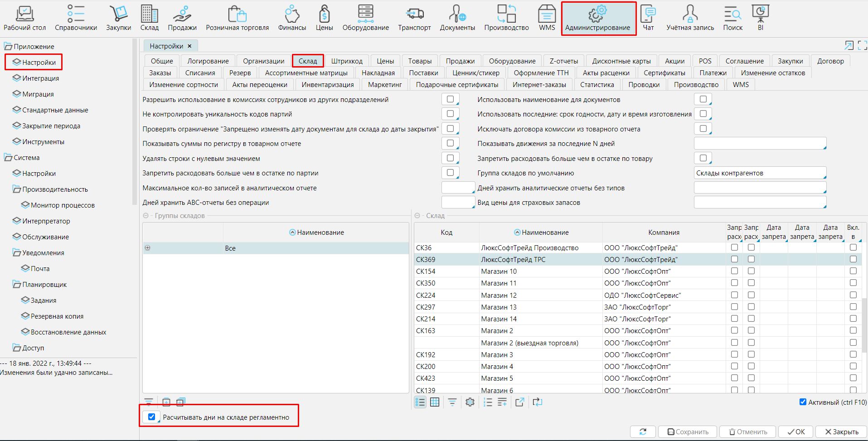
Task: Click the Показывать движения за последние N дней field
Action: point(760,144)
